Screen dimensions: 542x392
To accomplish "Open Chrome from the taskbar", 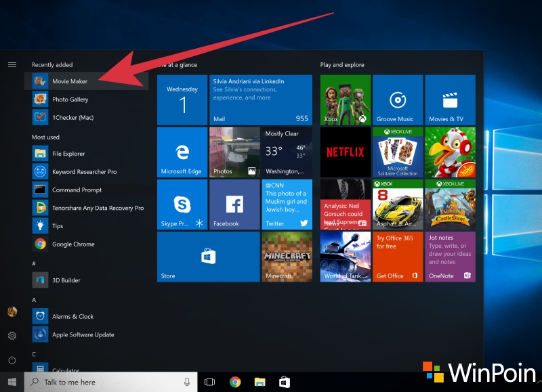I will (x=235, y=382).
